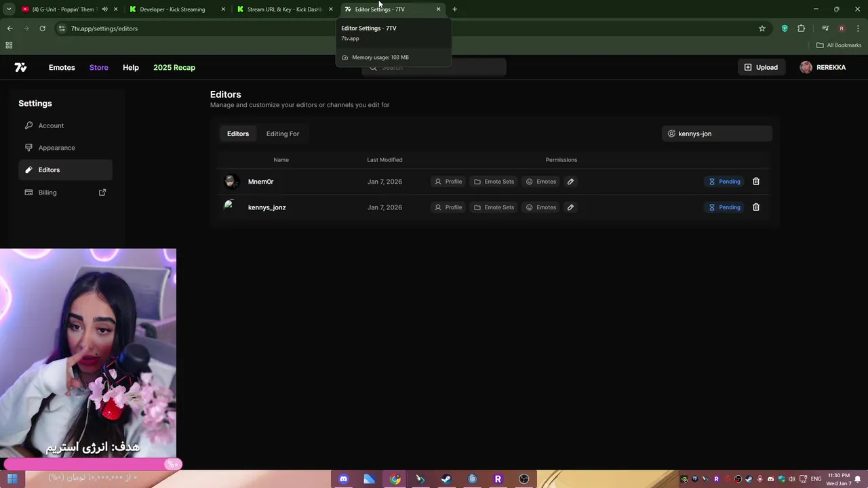The width and height of the screenshot is (868, 488).
Task: Mute the YouTube tab audio icon
Action: coord(104,9)
